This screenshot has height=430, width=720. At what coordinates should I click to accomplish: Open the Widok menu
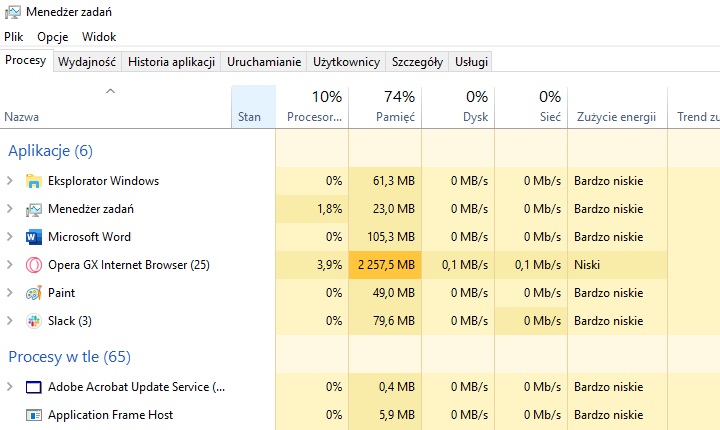99,37
